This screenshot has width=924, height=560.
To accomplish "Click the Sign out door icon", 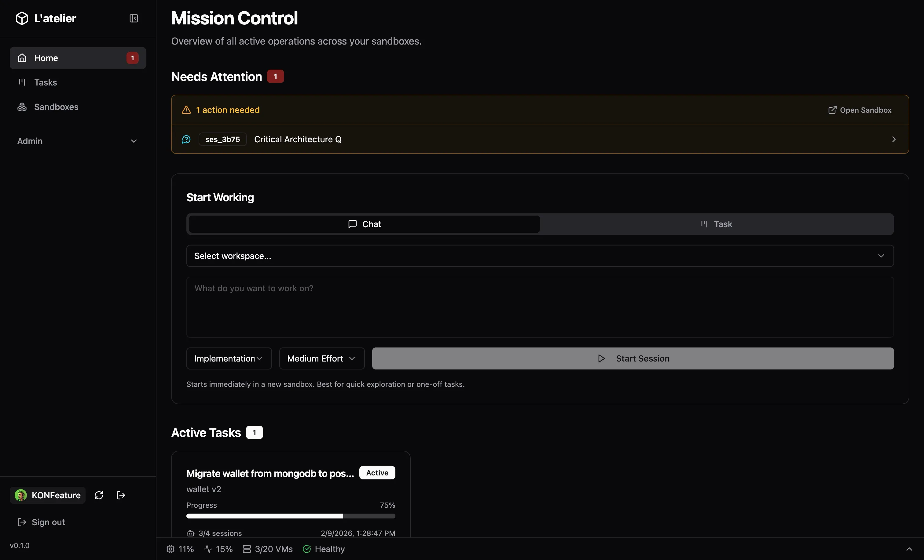I will click(x=22, y=522).
